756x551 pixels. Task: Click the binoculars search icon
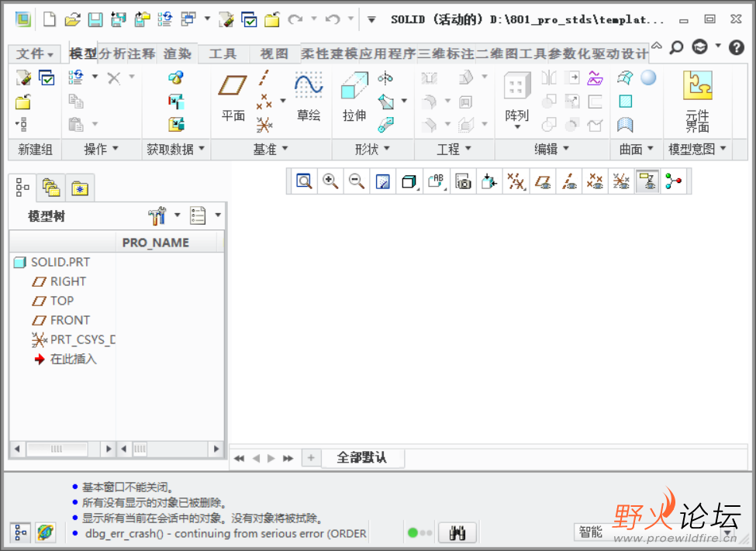click(x=457, y=532)
